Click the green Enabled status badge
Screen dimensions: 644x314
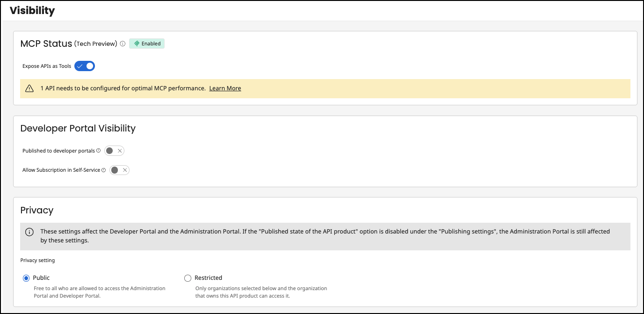click(x=147, y=43)
